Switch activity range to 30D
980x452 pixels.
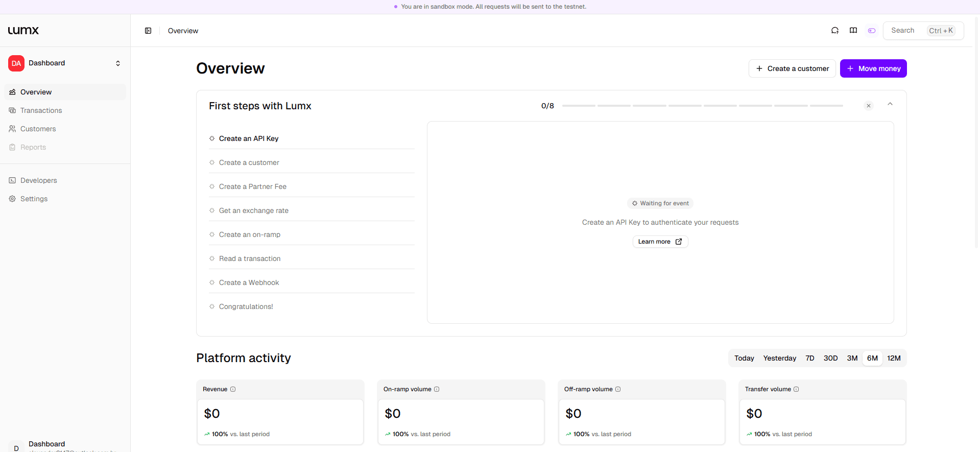click(x=830, y=358)
